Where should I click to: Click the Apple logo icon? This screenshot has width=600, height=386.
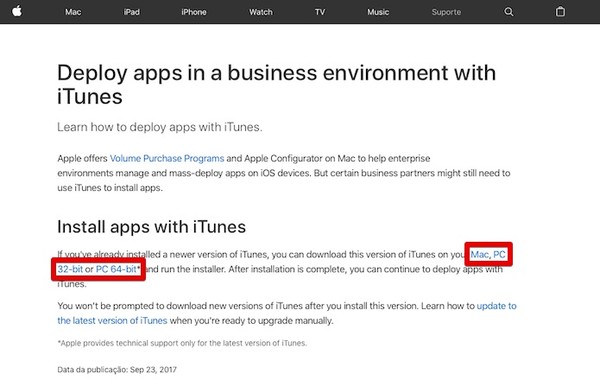(17, 11)
